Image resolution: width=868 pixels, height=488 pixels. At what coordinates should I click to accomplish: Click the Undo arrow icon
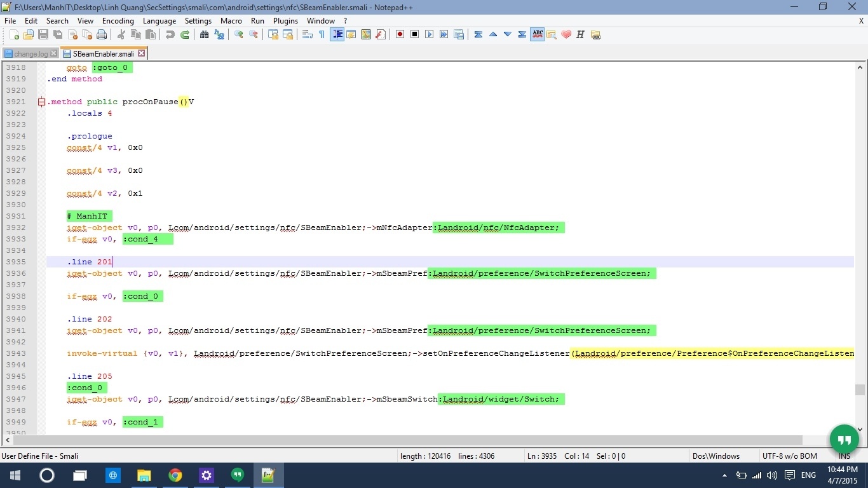point(170,34)
